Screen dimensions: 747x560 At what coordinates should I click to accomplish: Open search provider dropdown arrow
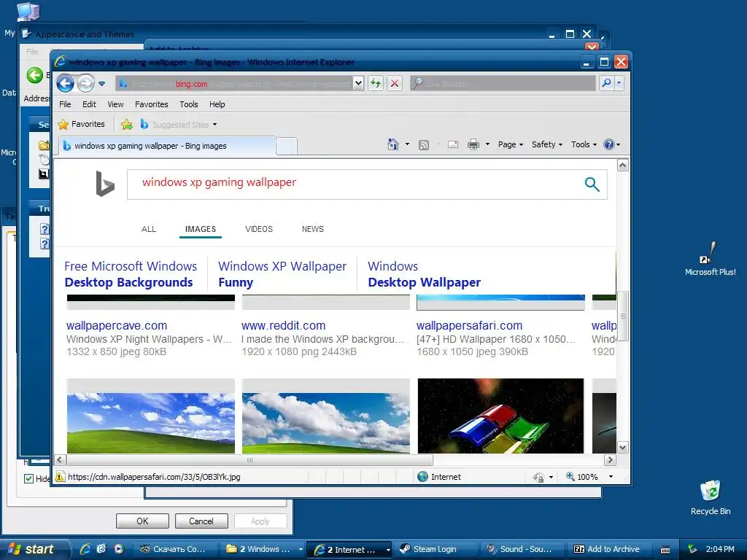click(x=619, y=83)
